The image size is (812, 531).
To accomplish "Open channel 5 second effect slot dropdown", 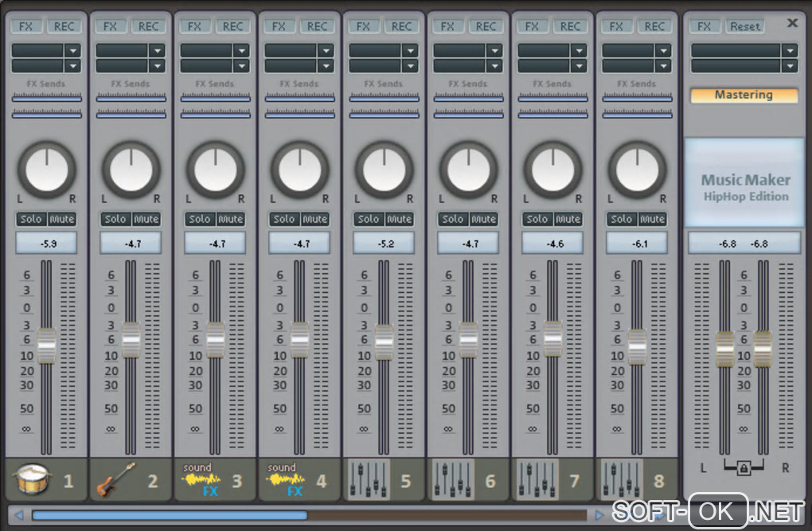I will [411, 66].
